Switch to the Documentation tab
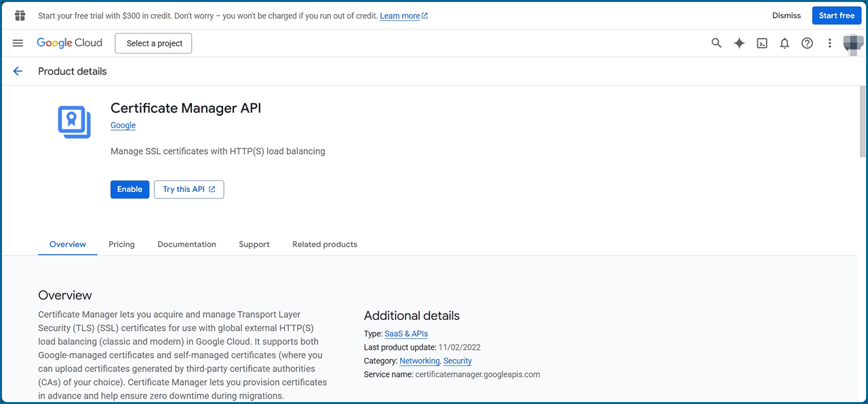 pyautogui.click(x=186, y=244)
